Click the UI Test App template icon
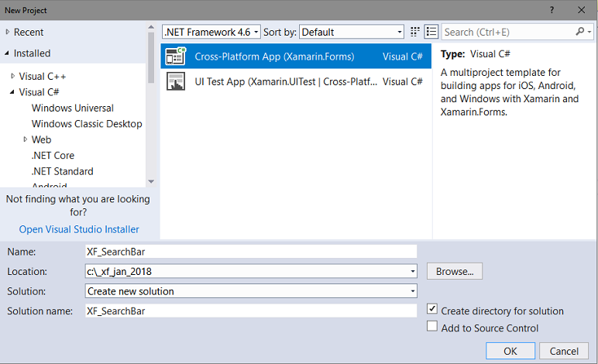This screenshot has height=364, width=598. pyautogui.click(x=175, y=81)
